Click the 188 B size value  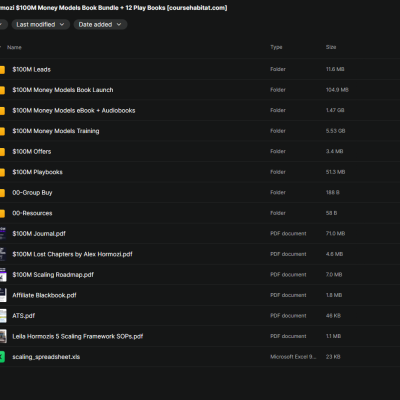pyautogui.click(x=333, y=192)
